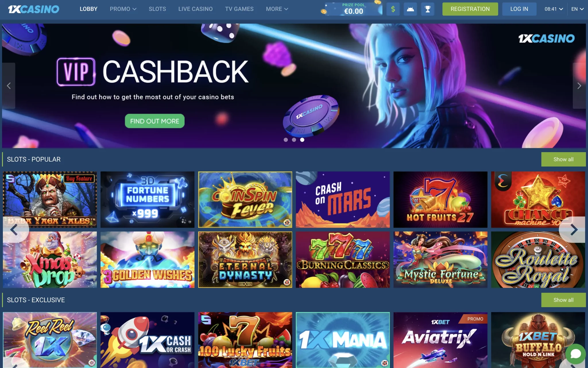This screenshot has width=588, height=368.
Task: Show all Slots - Popular games
Action: pos(563,159)
